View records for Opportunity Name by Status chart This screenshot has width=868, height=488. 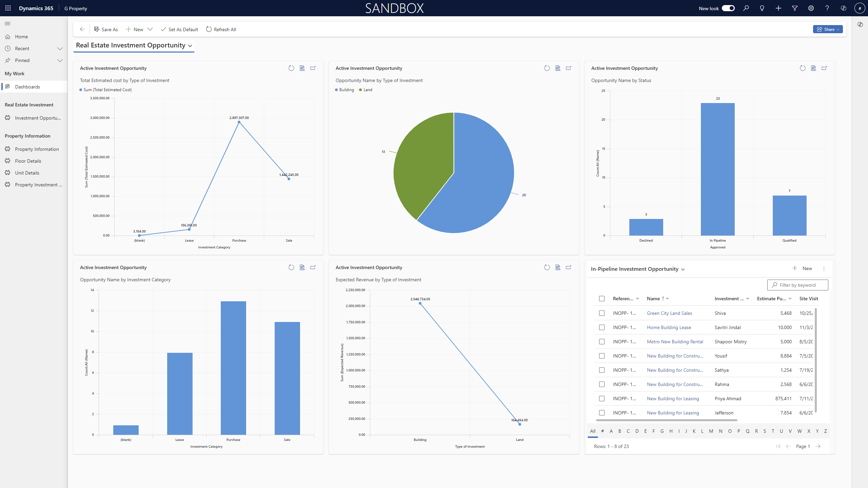813,68
